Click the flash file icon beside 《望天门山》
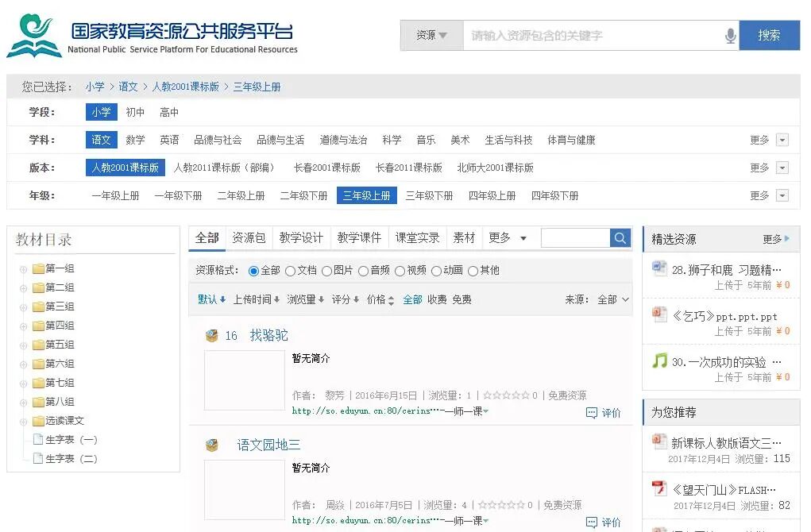The width and height of the screenshot is (811, 532). [x=659, y=488]
